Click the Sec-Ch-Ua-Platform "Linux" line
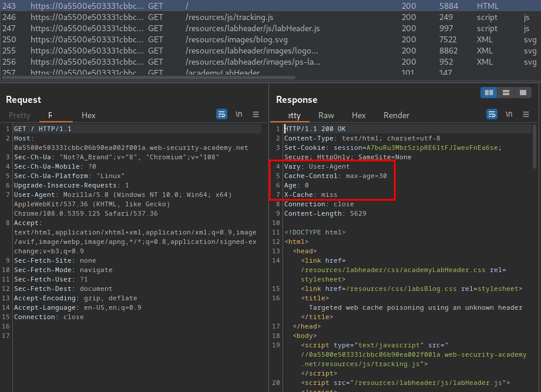This screenshot has height=392, width=541. pos(69,176)
